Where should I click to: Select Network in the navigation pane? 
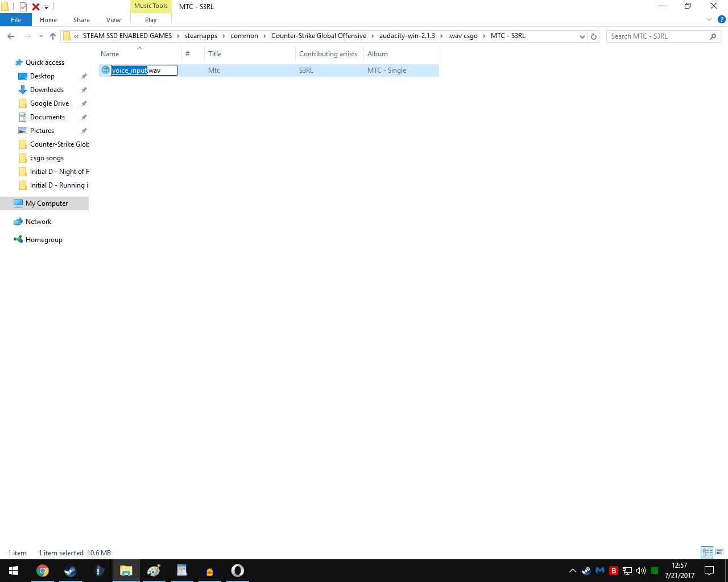(38, 222)
